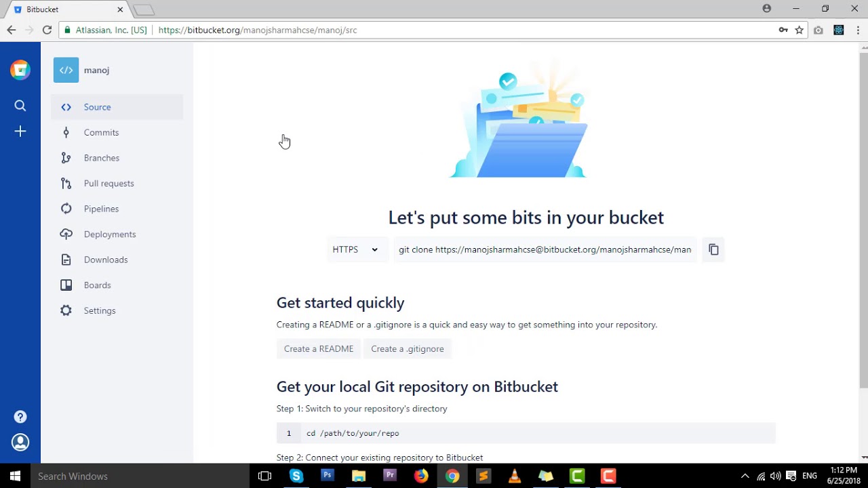This screenshot has width=868, height=488.
Task: Open Photoshop from the taskbar
Action: pyautogui.click(x=328, y=476)
